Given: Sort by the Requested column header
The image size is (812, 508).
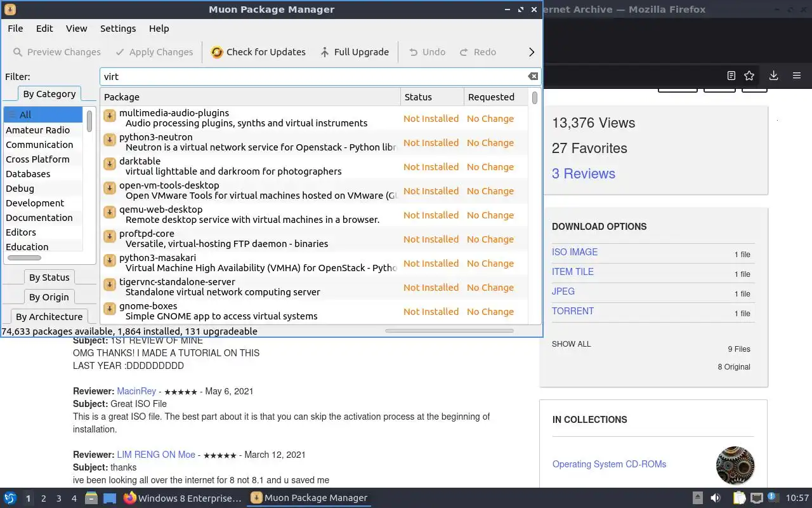Looking at the screenshot, I should pyautogui.click(x=495, y=97).
